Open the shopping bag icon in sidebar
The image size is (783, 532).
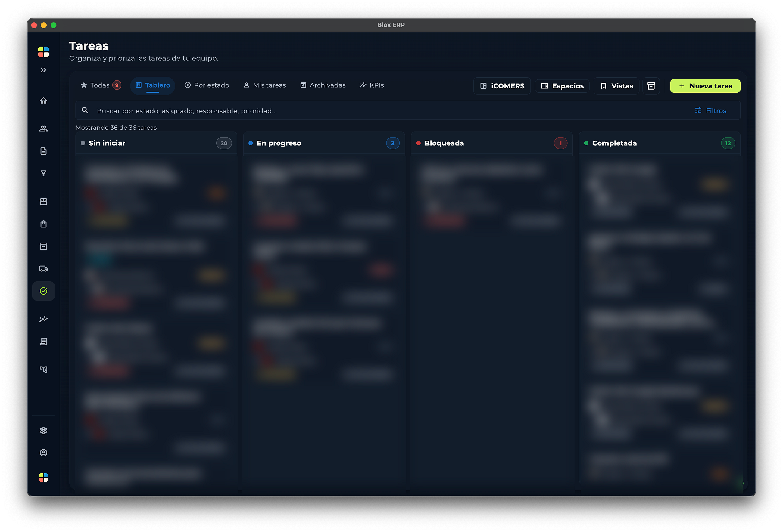click(x=43, y=224)
